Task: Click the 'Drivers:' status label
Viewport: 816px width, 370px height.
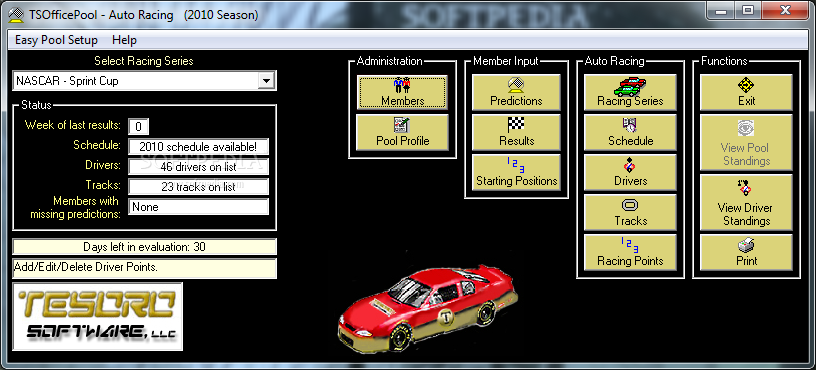Action: 103,165
